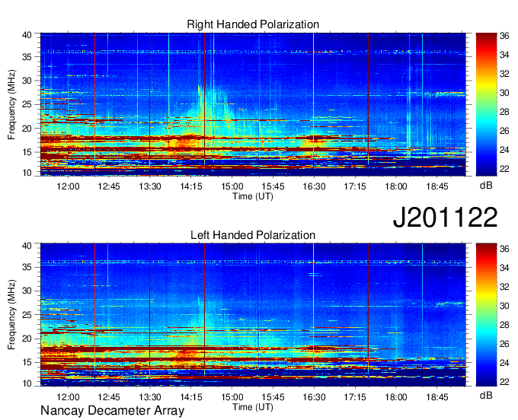Click the 16:30 time tick of upper plot
Image resolution: width=518 pixels, height=420 pixels.
coord(314,186)
